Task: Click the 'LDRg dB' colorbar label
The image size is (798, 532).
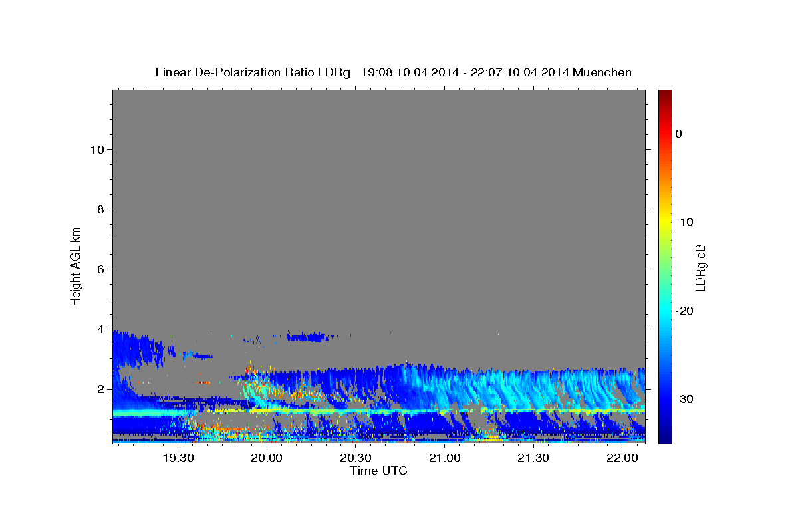Action: tap(700, 267)
